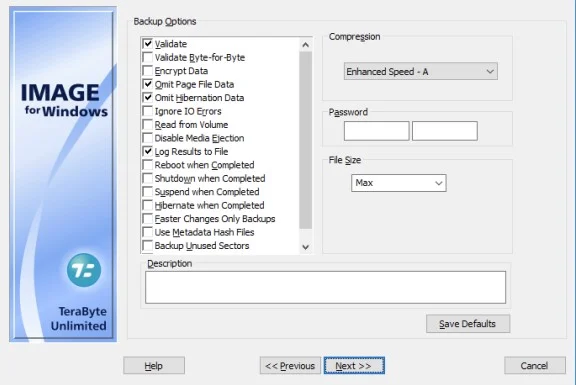Toggle Log Results to File
Image resolution: width=576 pixels, height=385 pixels.
pyautogui.click(x=148, y=151)
